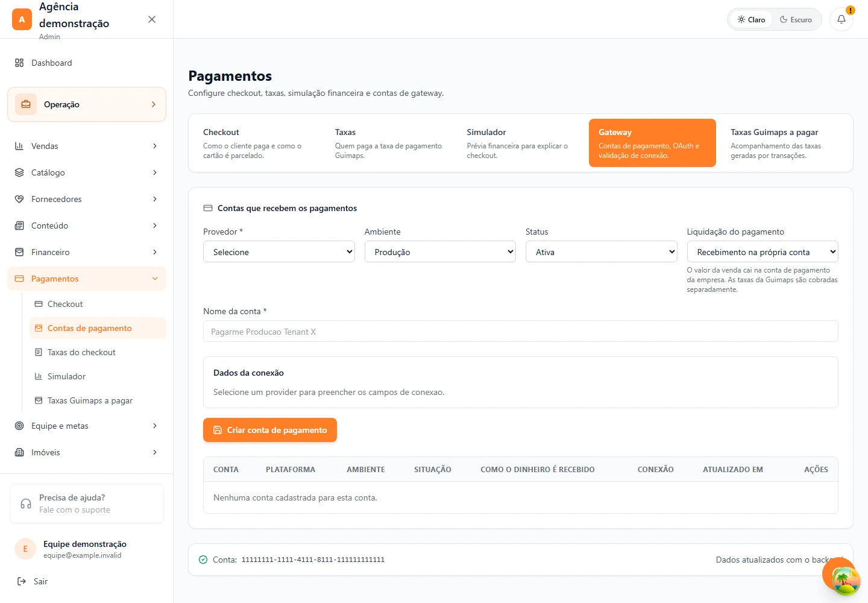The width and height of the screenshot is (868, 603).
Task: Click the Sair logout icon
Action: [x=22, y=581]
